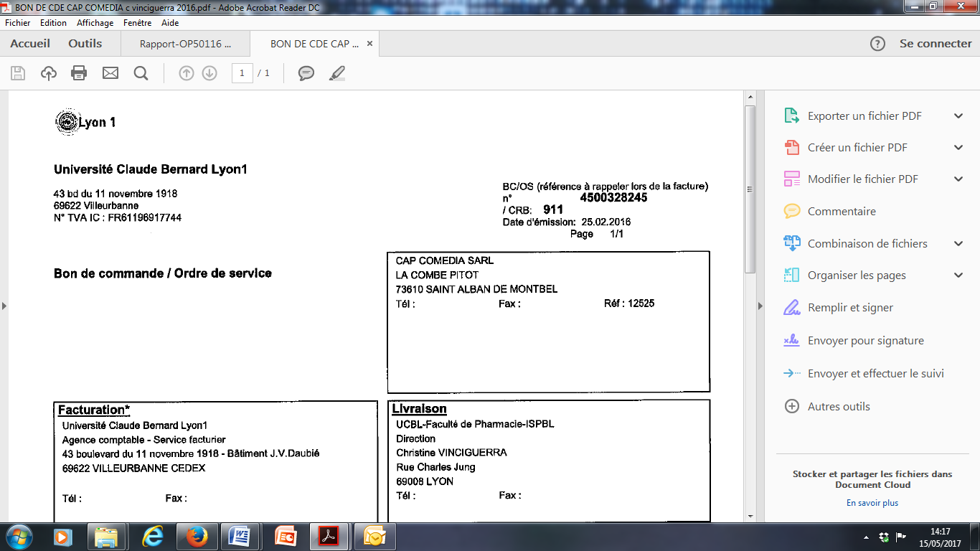Image resolution: width=980 pixels, height=551 pixels.
Task: Click the page number input field
Action: coord(242,72)
